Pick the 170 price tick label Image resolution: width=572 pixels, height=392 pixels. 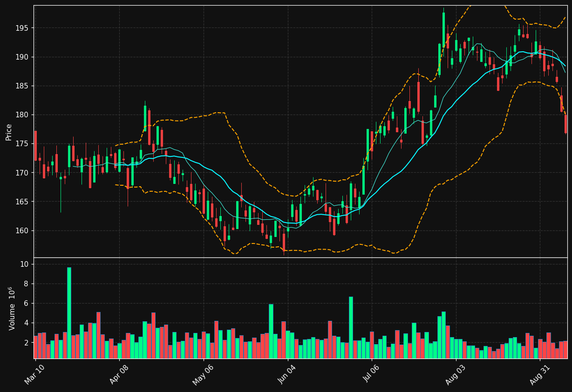click(22, 173)
